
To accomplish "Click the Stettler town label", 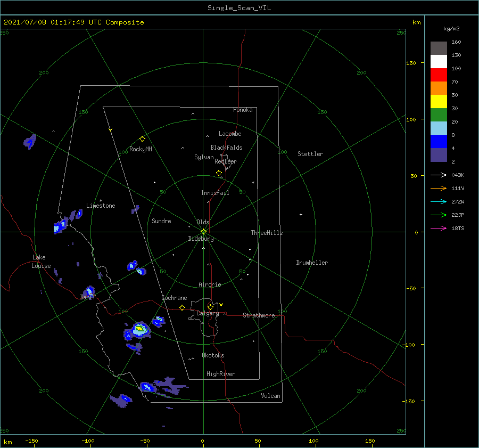I will tap(310, 154).
